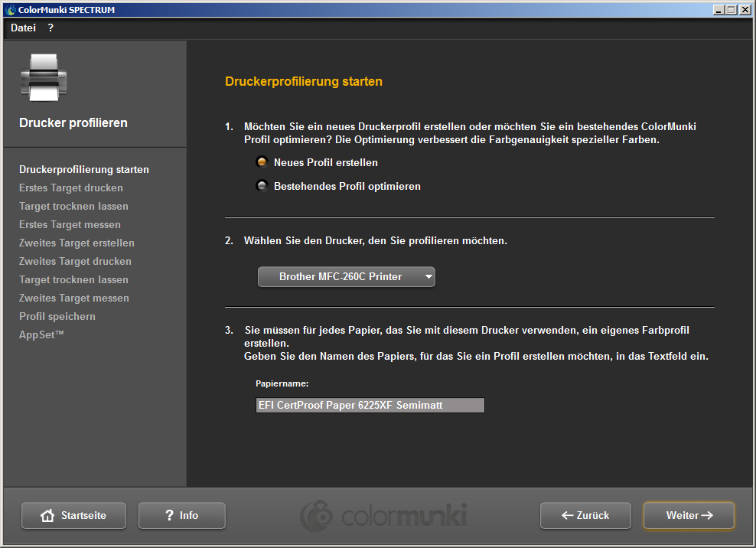
Task: Click the Bestehendes Profil optimieren label text
Action: coord(347,186)
